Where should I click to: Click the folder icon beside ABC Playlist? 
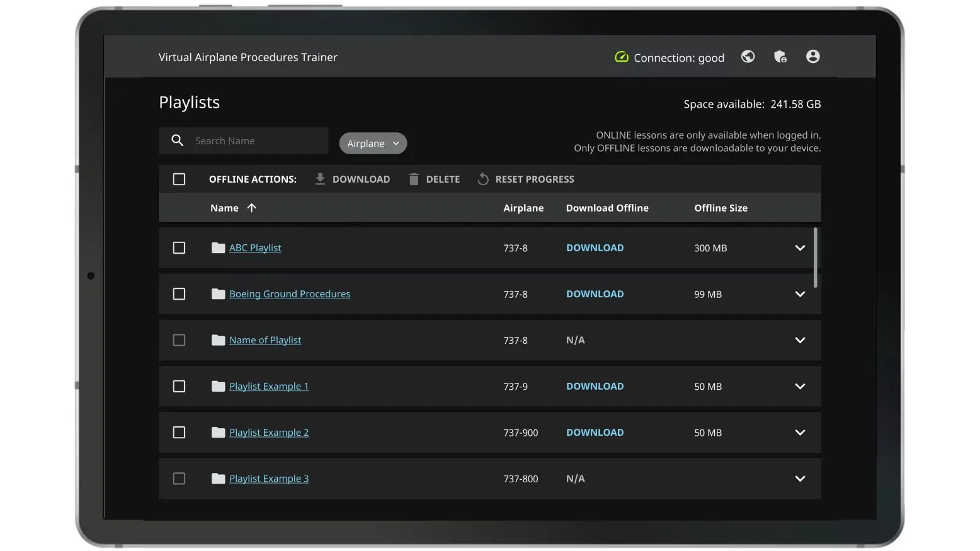pyautogui.click(x=218, y=248)
